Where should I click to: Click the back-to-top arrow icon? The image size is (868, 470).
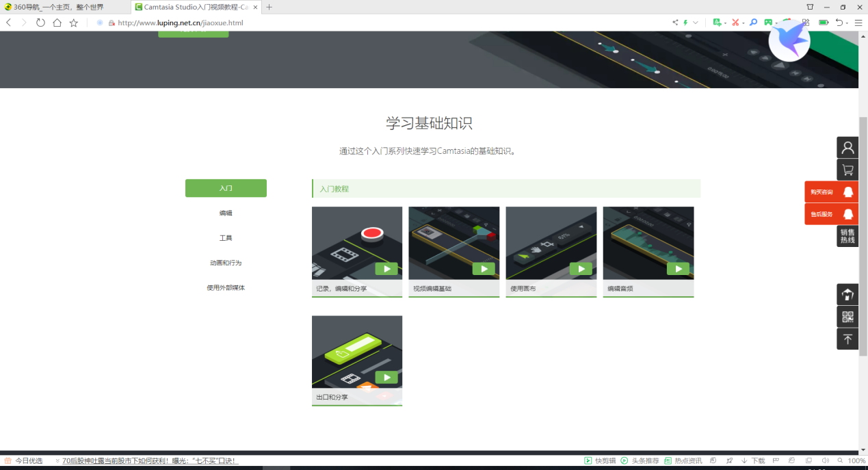pos(847,339)
